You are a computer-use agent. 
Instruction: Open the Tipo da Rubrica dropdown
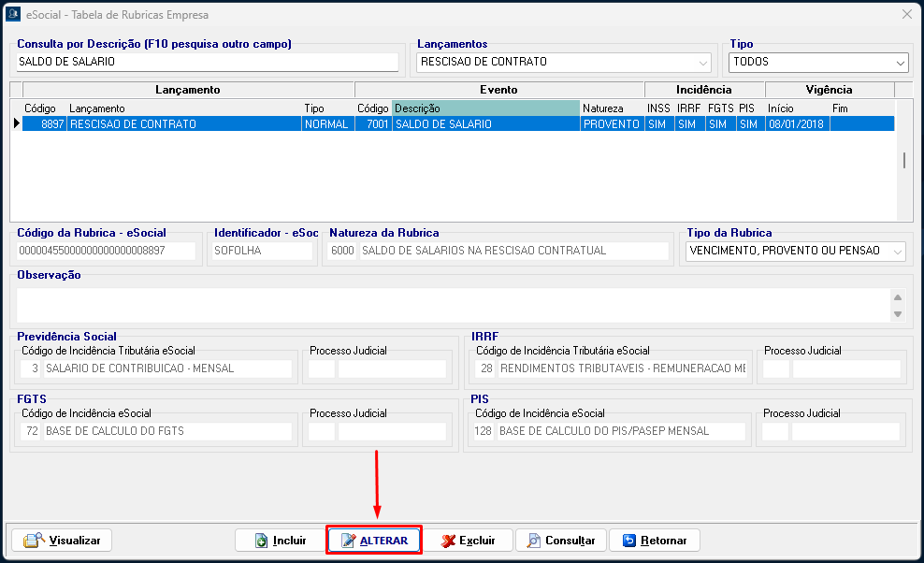click(x=898, y=251)
